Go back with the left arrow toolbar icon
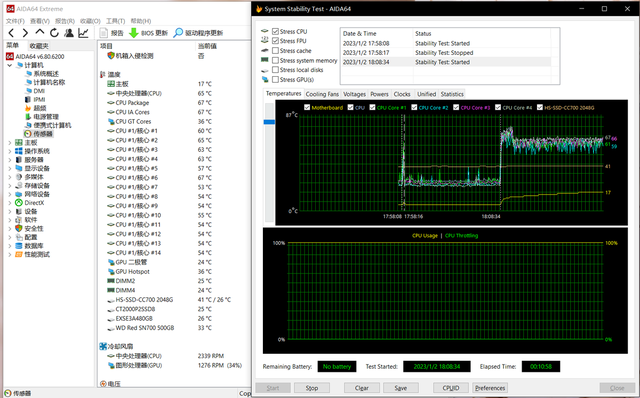Viewport: 640px width, 398px height. pos(11,33)
